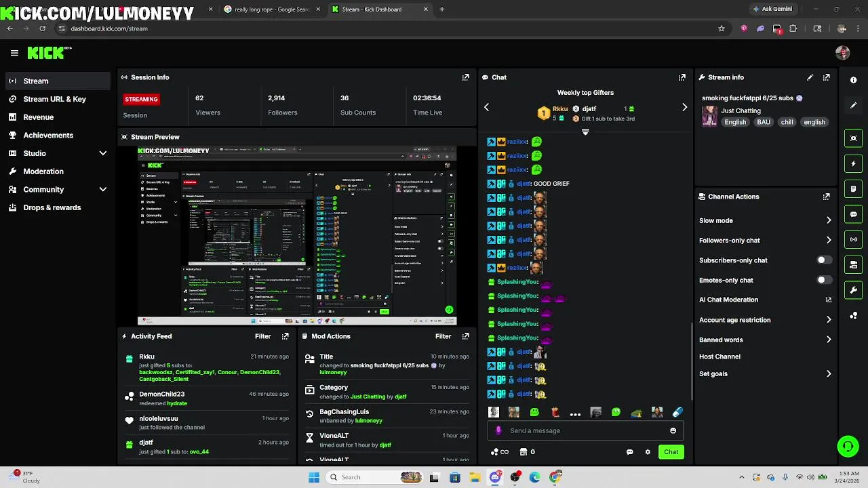
Task: Toggle the broadcast signal widget icon
Action: pos(853,239)
